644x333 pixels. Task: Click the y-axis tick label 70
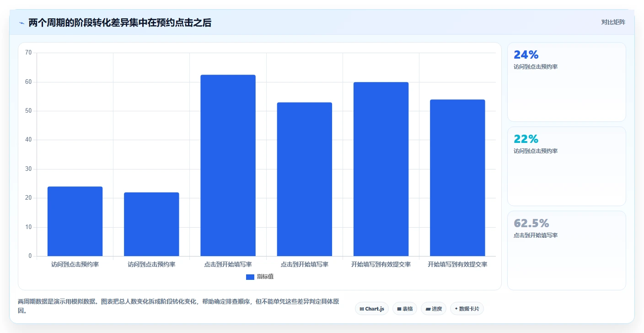tap(28, 53)
